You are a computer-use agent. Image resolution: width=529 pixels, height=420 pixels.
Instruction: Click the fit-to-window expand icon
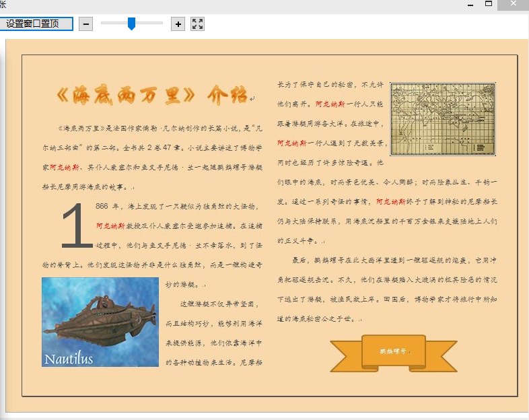(197, 24)
